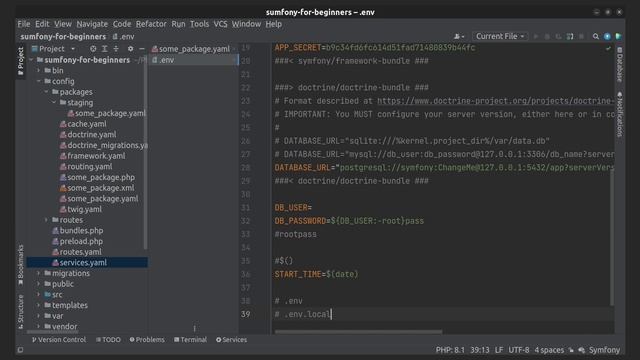Open the Terminal tool window

pos(190,340)
